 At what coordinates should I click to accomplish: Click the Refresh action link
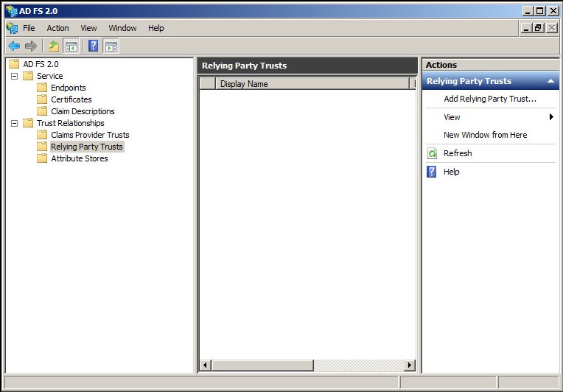[458, 153]
